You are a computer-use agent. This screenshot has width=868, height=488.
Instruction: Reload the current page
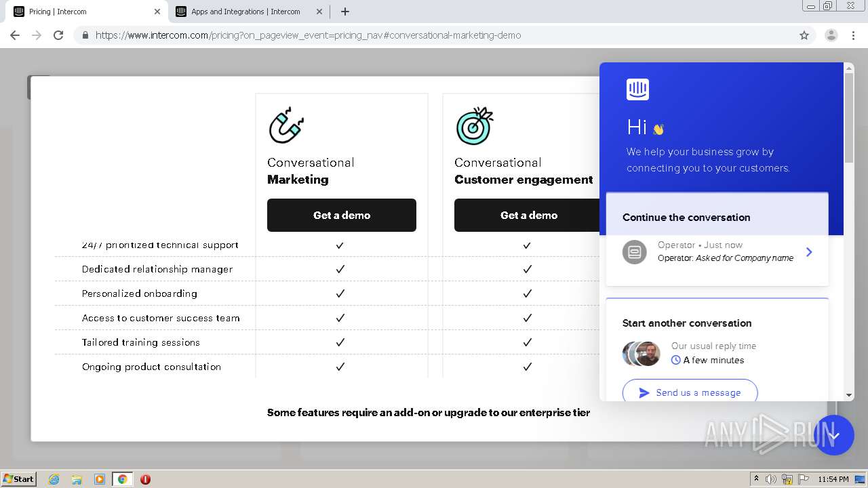pos(58,35)
